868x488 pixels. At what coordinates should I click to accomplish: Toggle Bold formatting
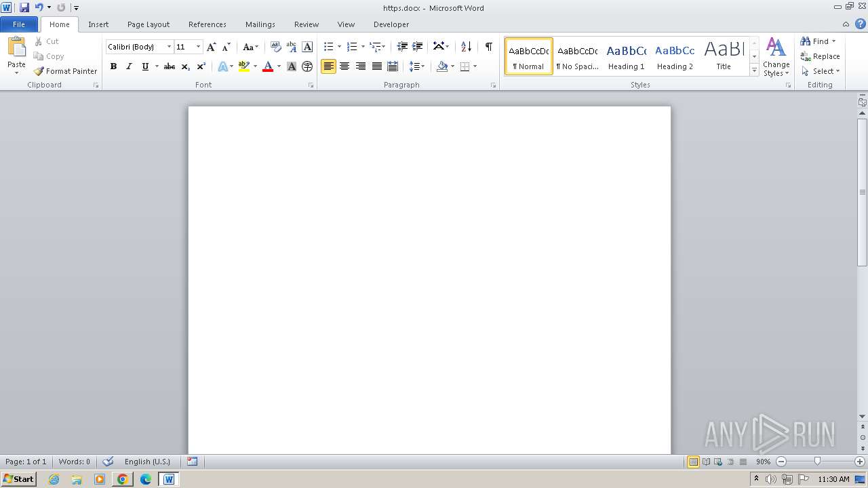[x=113, y=66]
